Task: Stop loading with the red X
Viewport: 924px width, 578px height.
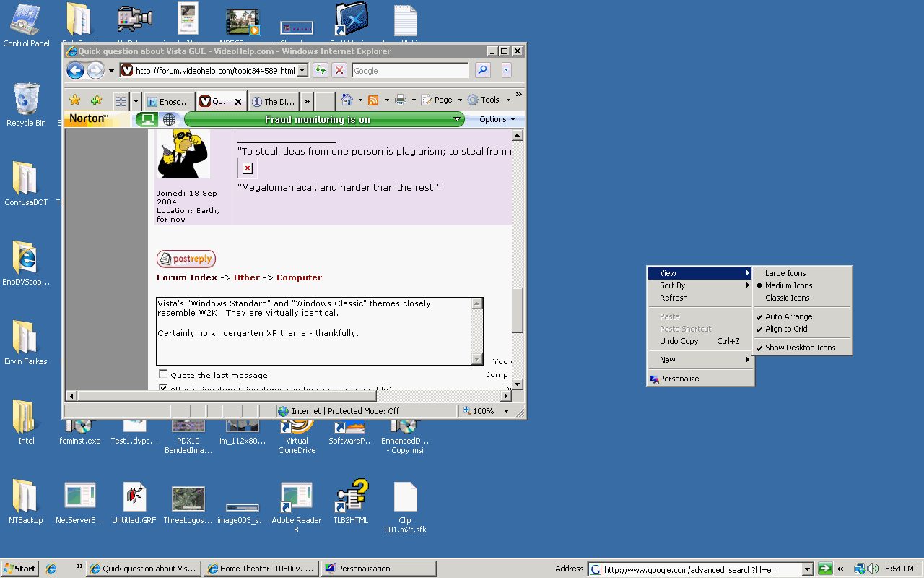Action: (339, 70)
